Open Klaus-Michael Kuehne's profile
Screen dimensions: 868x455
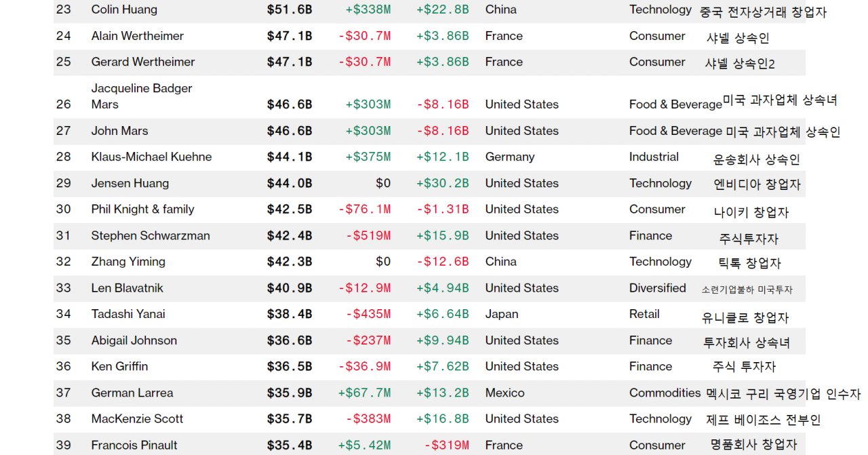click(151, 157)
